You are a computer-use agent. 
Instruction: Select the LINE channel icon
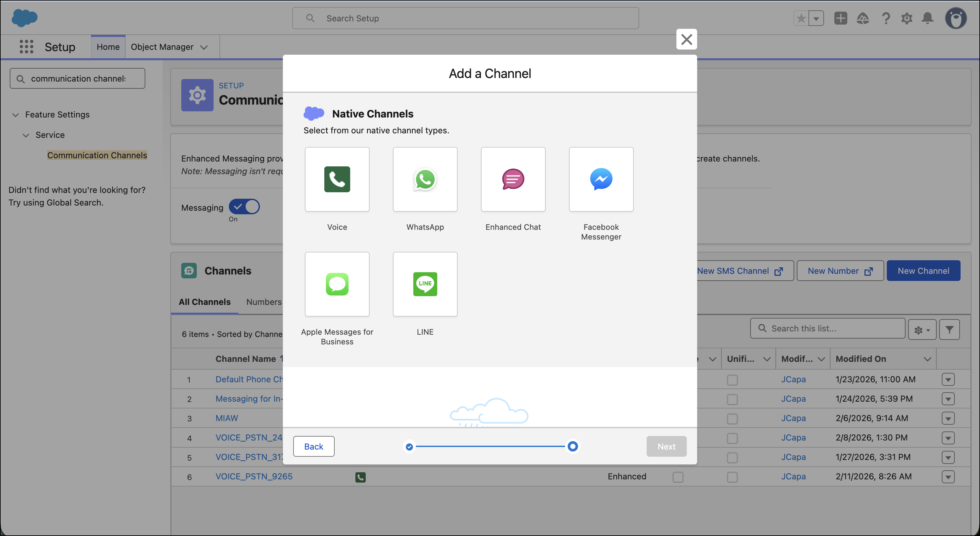[425, 284]
